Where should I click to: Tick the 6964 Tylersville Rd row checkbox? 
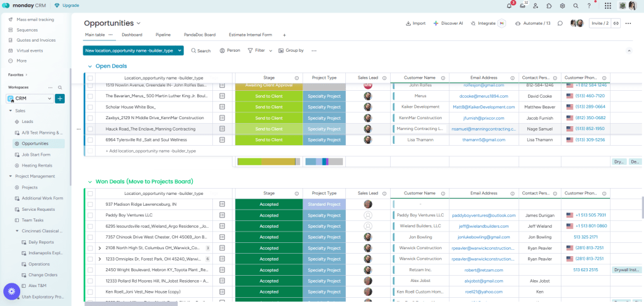(x=90, y=139)
